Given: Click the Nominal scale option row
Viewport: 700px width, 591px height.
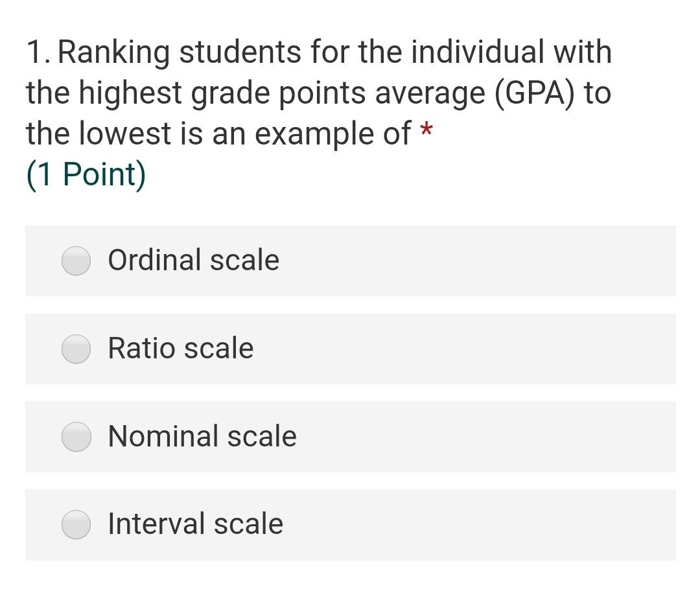Looking at the screenshot, I should pyautogui.click(x=350, y=437).
